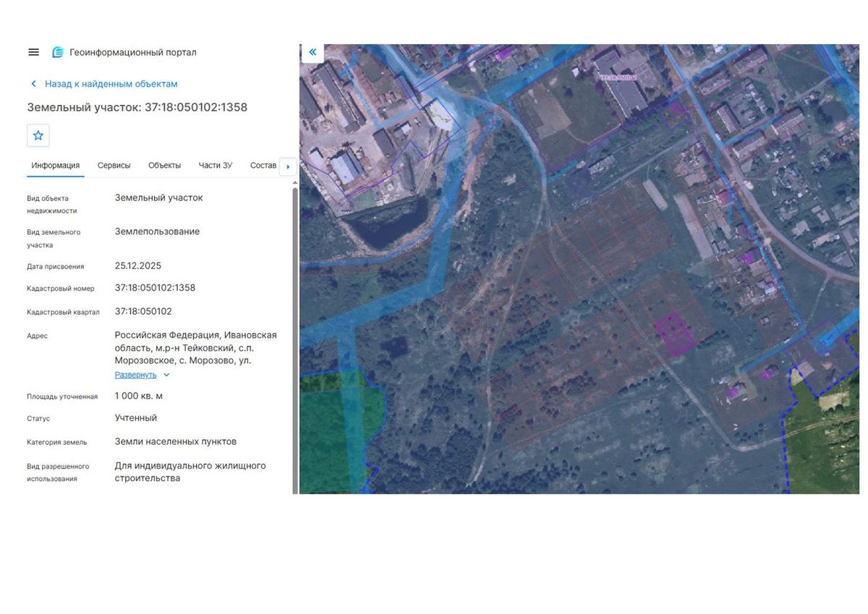Click the label Кадастровый номер
The image size is (868, 614).
(x=61, y=289)
